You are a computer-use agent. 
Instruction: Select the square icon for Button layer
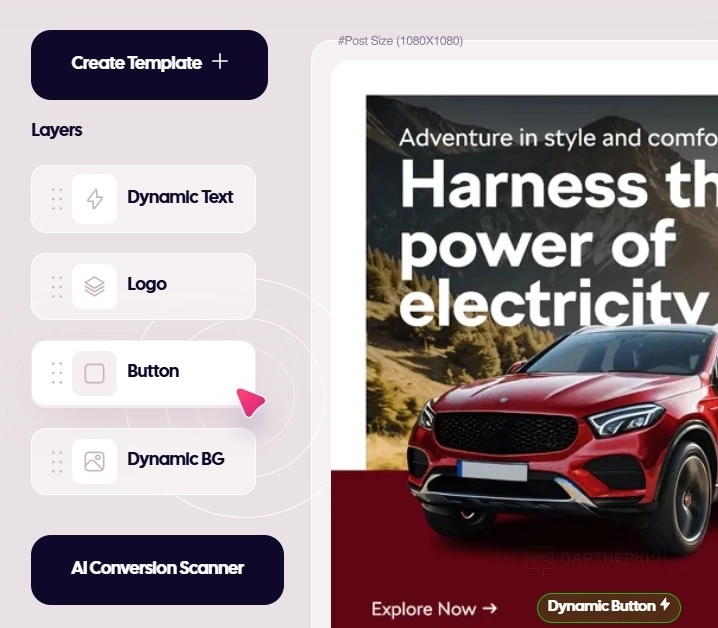pyautogui.click(x=94, y=373)
